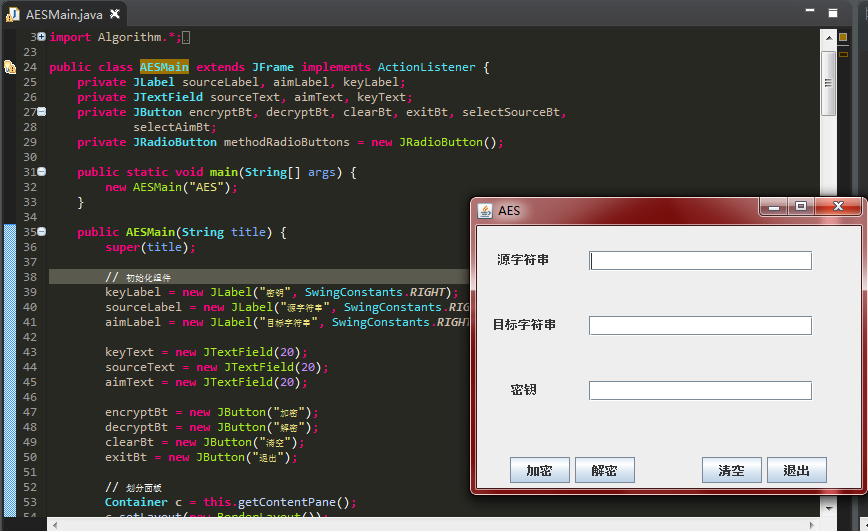Click the highlighted AESMain class name

(x=164, y=67)
